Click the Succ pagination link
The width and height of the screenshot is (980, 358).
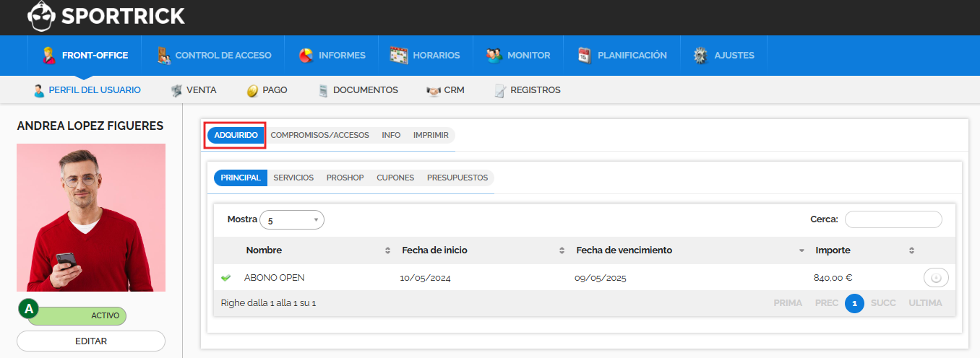pyautogui.click(x=883, y=303)
